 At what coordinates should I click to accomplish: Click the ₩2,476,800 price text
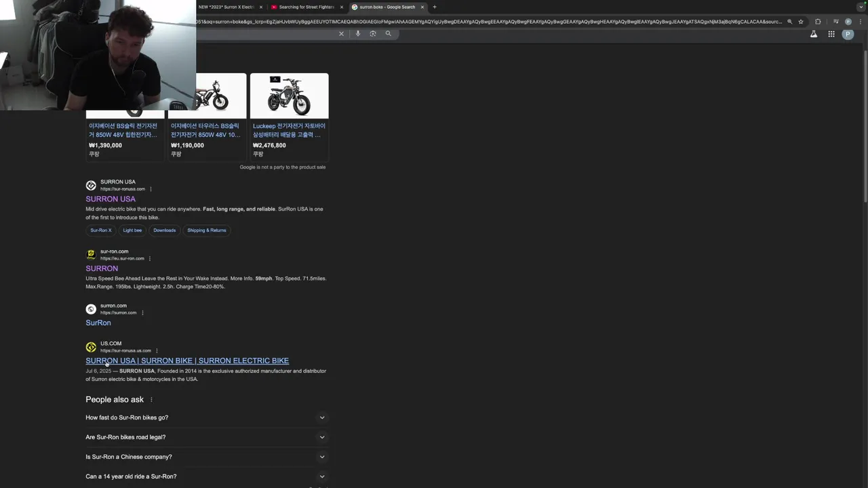pyautogui.click(x=269, y=145)
